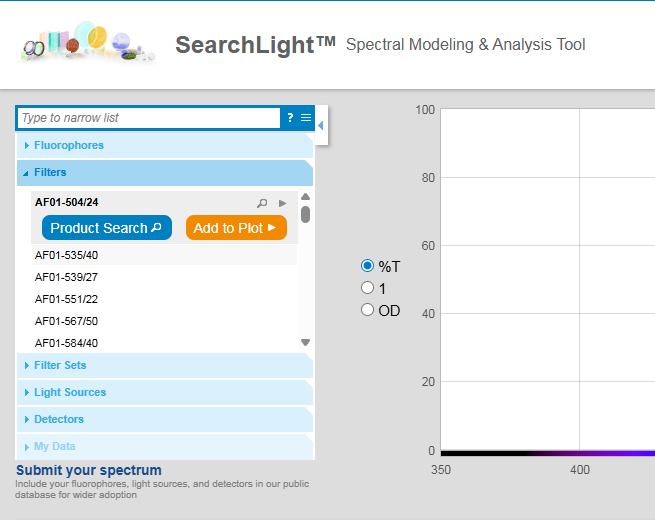The image size is (655, 520).
Task: Click the Product Search button
Action: click(x=107, y=228)
